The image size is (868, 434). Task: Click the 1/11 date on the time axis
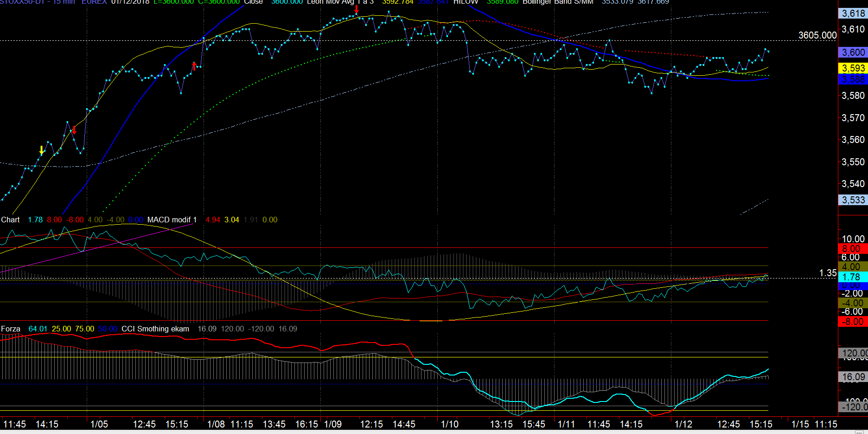pos(566,424)
